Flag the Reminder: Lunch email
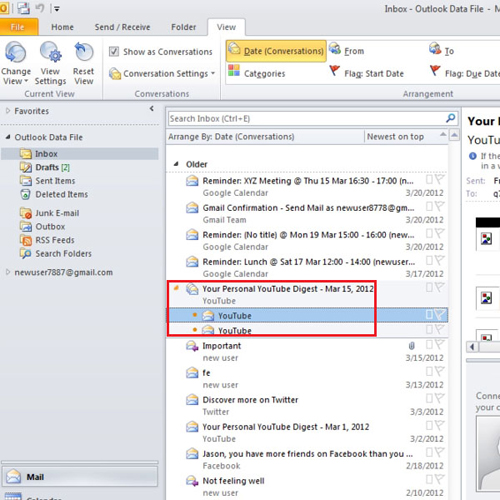 pyautogui.click(x=440, y=261)
